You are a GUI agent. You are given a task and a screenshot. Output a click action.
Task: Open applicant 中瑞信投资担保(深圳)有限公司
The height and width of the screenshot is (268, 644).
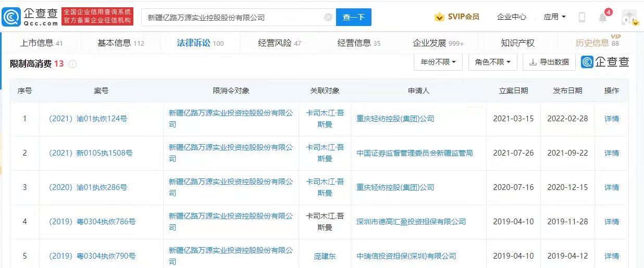pyautogui.click(x=406, y=256)
